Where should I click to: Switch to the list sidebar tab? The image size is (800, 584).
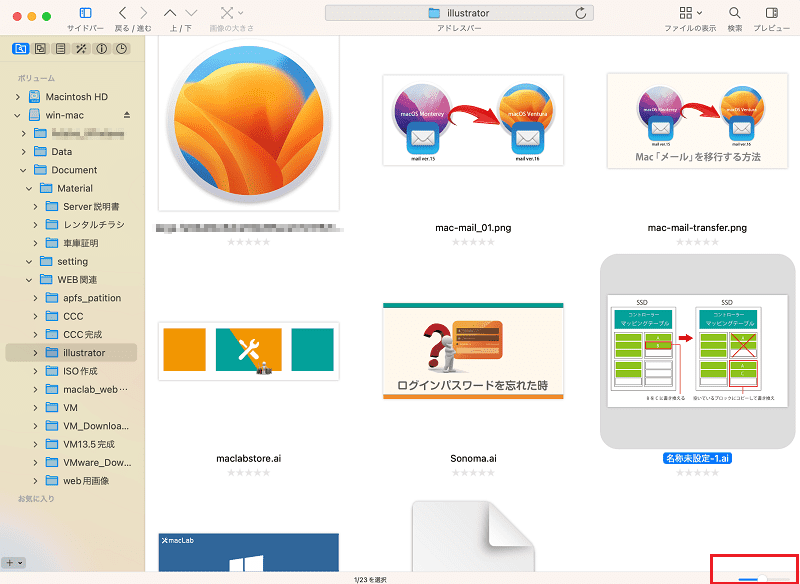(61, 49)
